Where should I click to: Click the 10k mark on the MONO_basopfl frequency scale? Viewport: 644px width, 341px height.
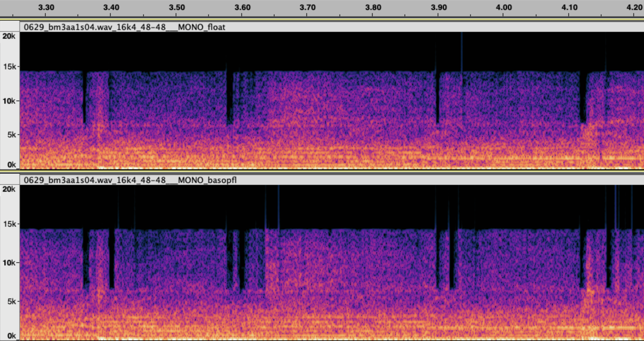click(9, 263)
